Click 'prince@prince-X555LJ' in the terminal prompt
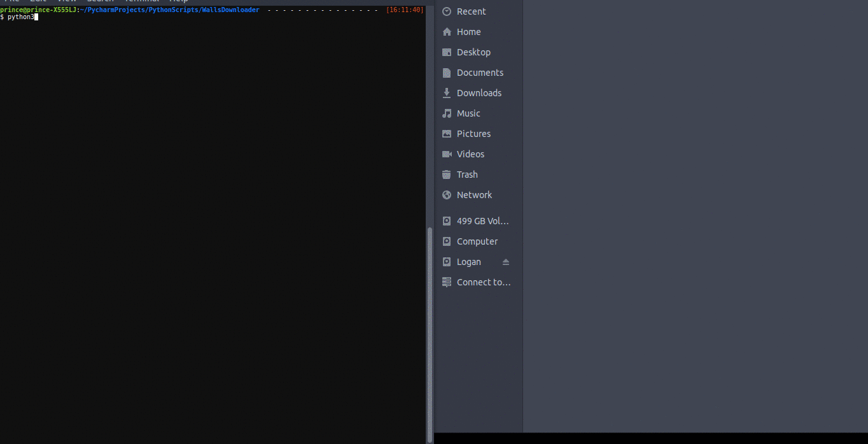Screen dimensions: 868x444 (38, 10)
